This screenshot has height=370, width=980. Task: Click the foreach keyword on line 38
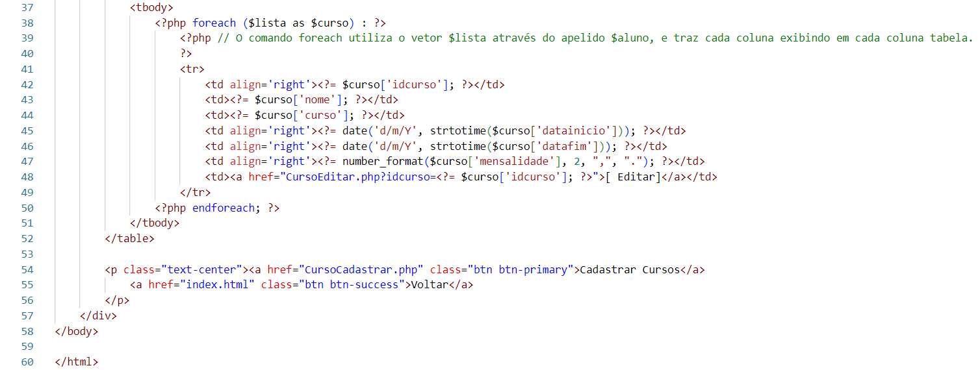214,23
